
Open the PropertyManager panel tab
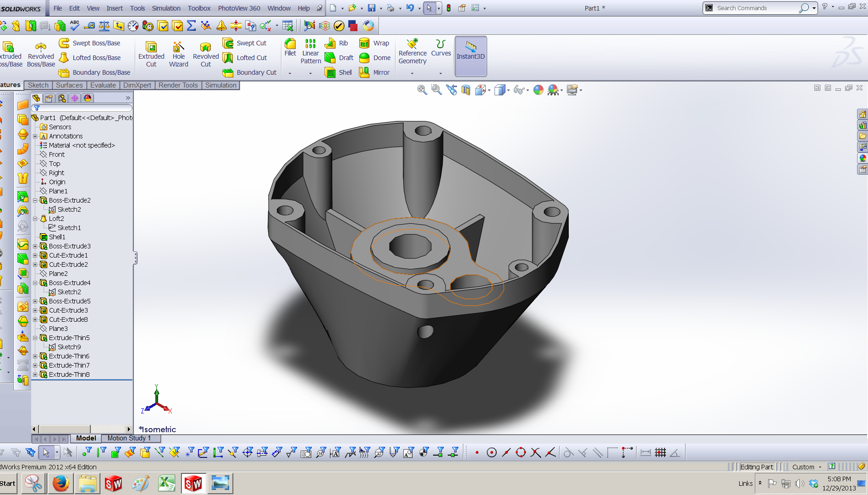pyautogui.click(x=49, y=98)
